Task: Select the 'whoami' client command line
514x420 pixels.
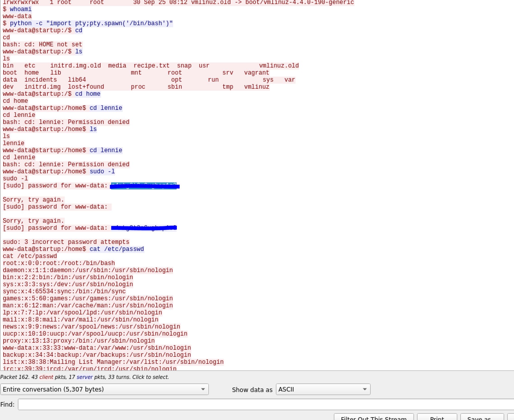Action: point(21,9)
